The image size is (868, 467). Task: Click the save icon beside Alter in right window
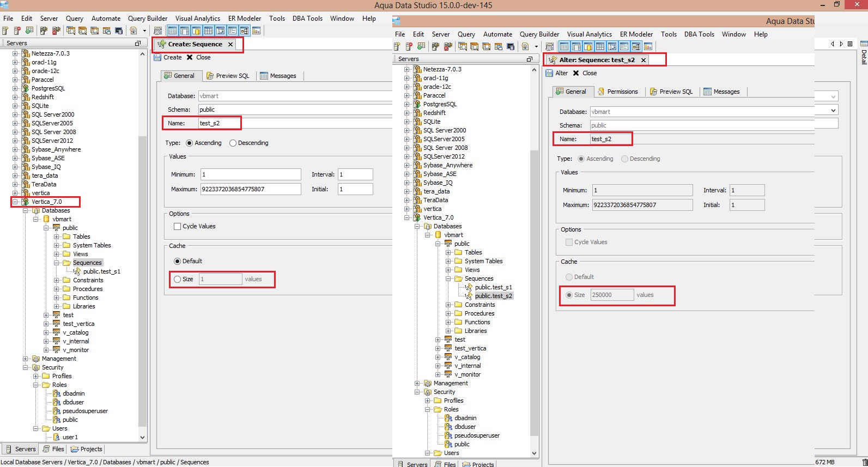click(x=549, y=73)
